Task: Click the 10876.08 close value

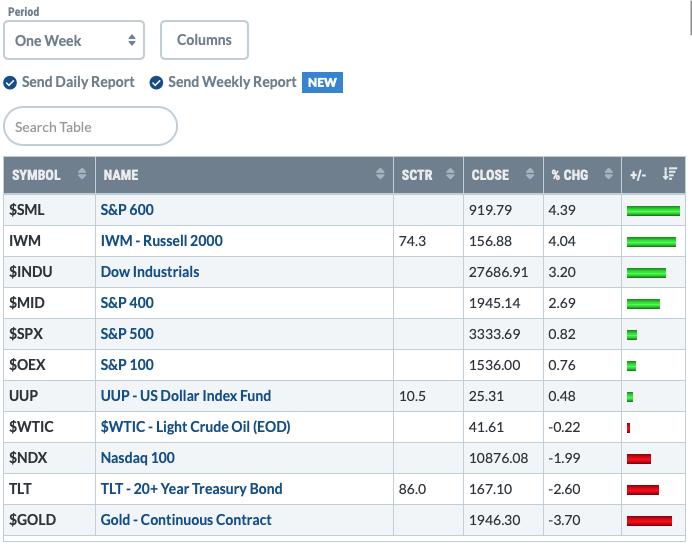Action: 498,458
